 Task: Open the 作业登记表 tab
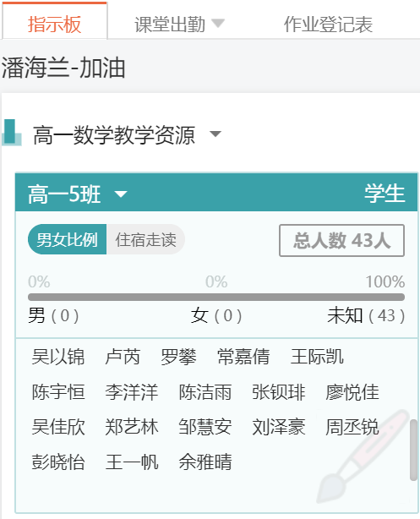coord(328,25)
